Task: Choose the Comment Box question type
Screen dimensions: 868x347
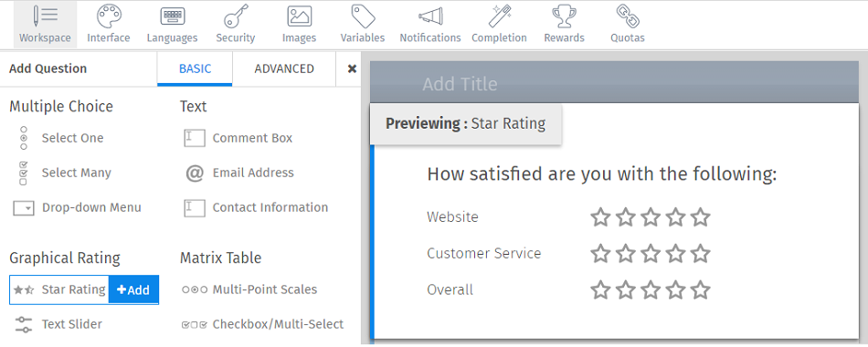Action: click(x=238, y=138)
